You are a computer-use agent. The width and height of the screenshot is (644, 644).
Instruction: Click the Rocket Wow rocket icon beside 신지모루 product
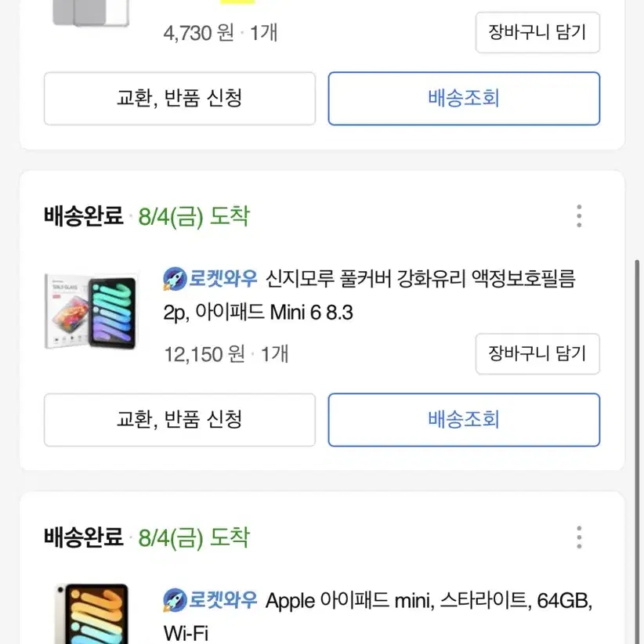[x=175, y=279]
